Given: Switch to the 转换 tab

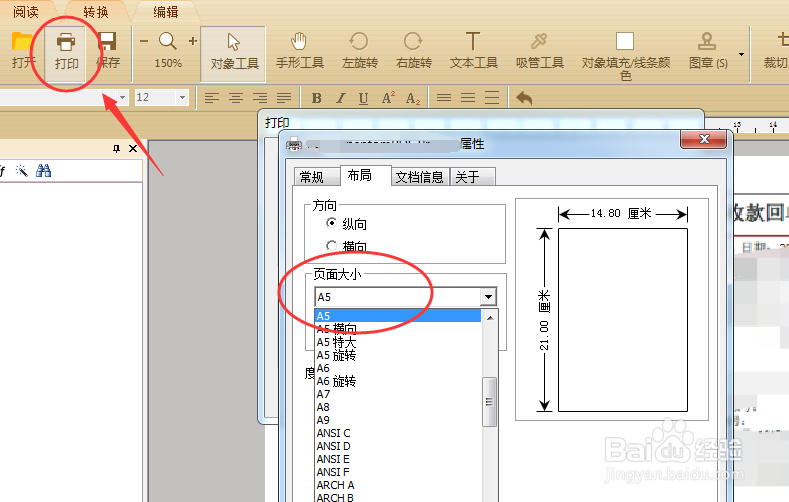Looking at the screenshot, I should (x=96, y=12).
